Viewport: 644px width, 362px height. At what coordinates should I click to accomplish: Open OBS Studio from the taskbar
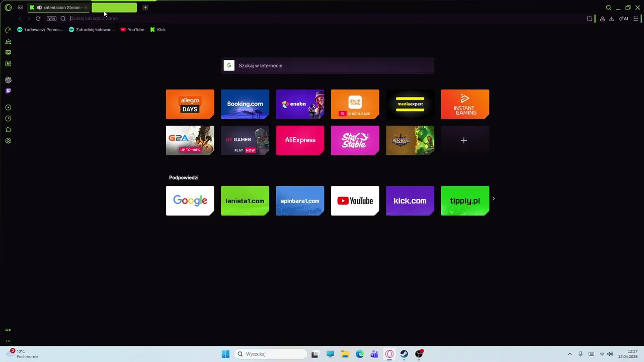click(419, 354)
